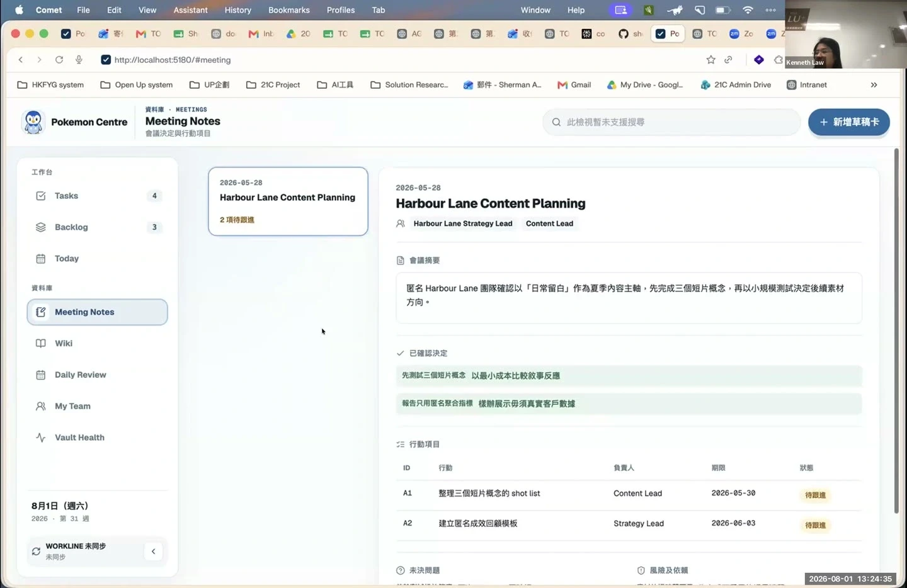Open the Solution Research bookmark folder

pos(409,85)
